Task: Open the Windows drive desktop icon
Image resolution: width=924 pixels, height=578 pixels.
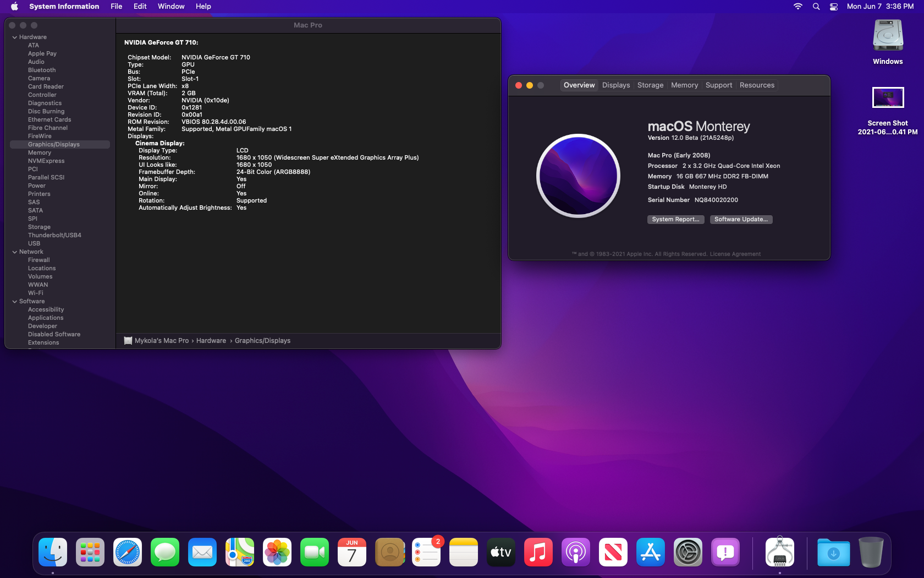Action: coord(888,37)
